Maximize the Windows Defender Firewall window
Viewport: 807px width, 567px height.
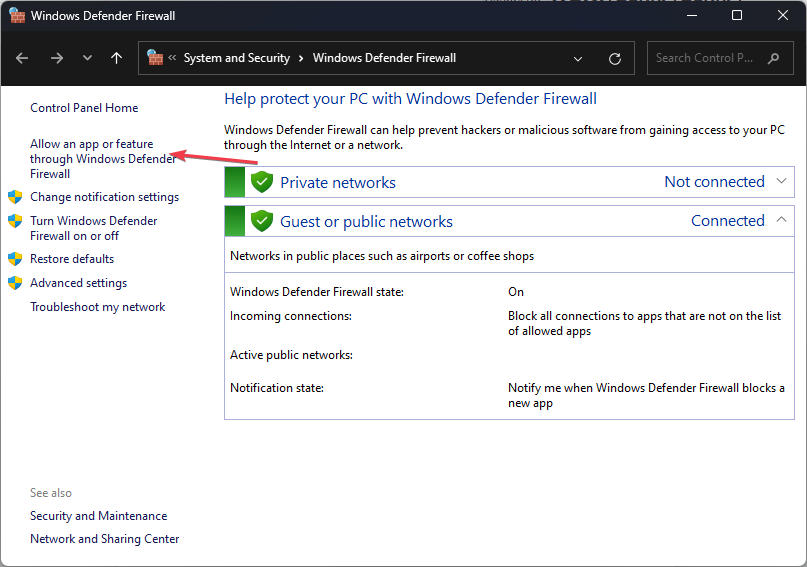[737, 15]
